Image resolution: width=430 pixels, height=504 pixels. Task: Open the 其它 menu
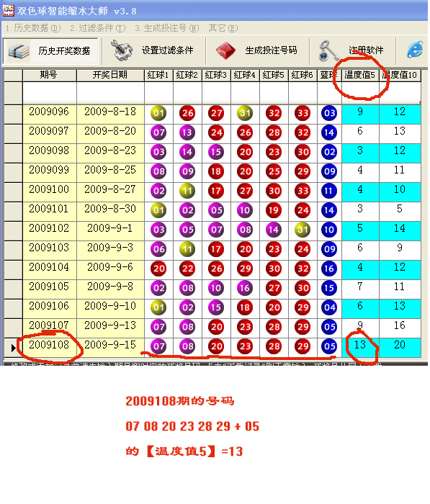(x=223, y=28)
